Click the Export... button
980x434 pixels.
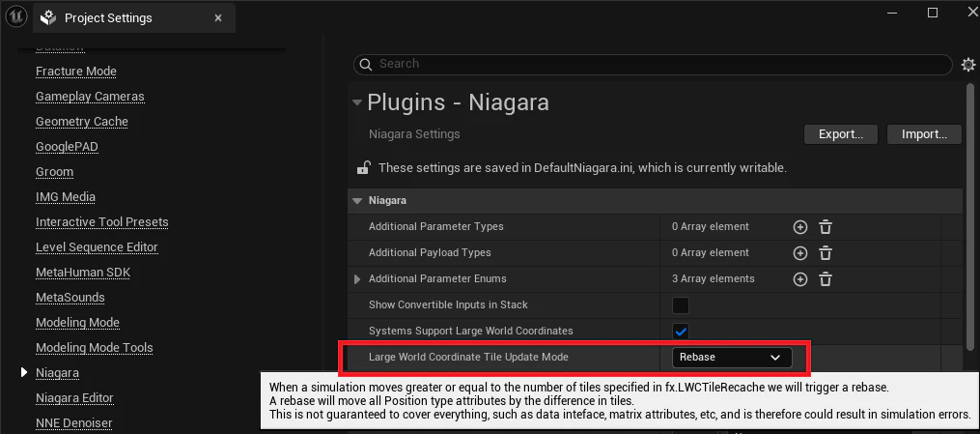pos(841,134)
